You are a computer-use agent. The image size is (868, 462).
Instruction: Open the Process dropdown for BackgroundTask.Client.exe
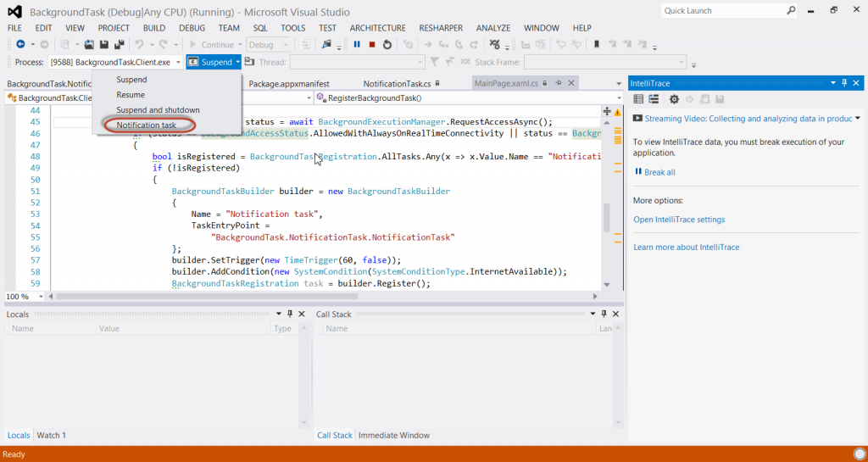(x=178, y=62)
